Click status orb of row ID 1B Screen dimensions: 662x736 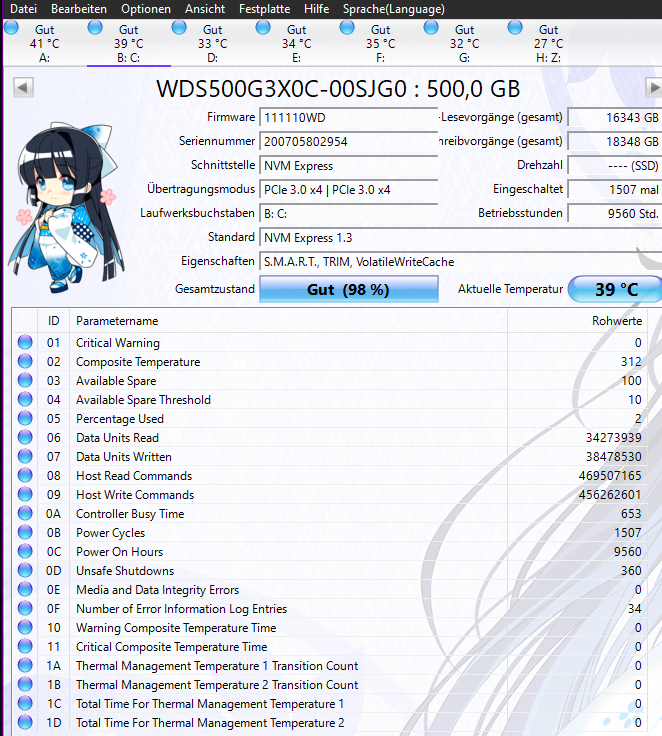coord(25,684)
